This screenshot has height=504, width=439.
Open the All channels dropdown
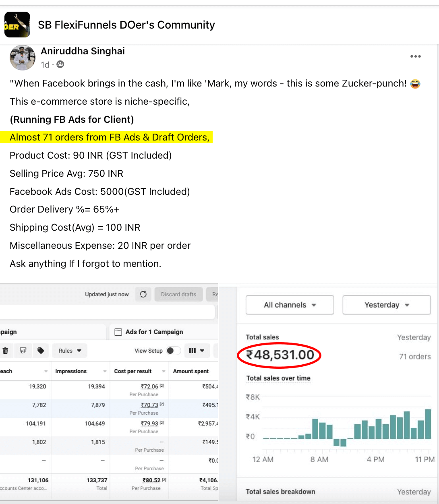[x=290, y=305]
